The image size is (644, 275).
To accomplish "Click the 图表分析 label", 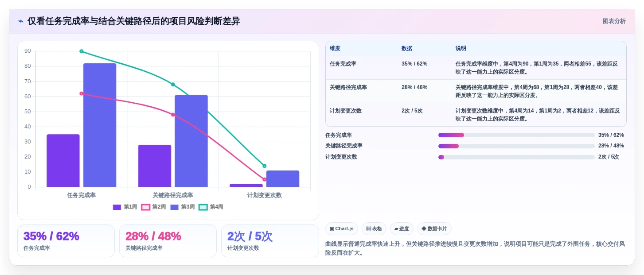I will 614,21.
